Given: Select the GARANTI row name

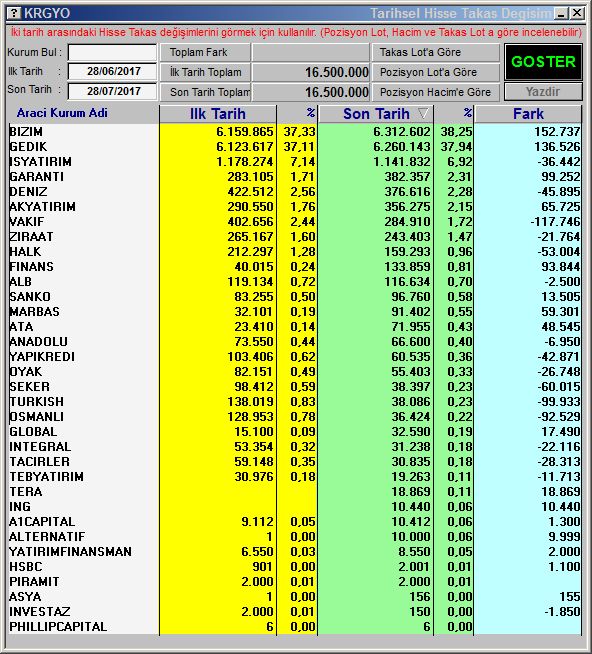Looking at the screenshot, I should 36,177.
